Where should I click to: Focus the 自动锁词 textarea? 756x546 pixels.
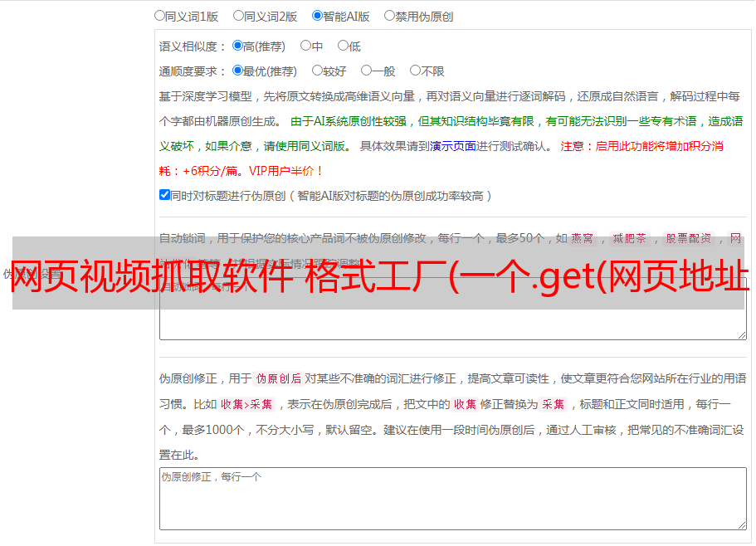[453, 309]
